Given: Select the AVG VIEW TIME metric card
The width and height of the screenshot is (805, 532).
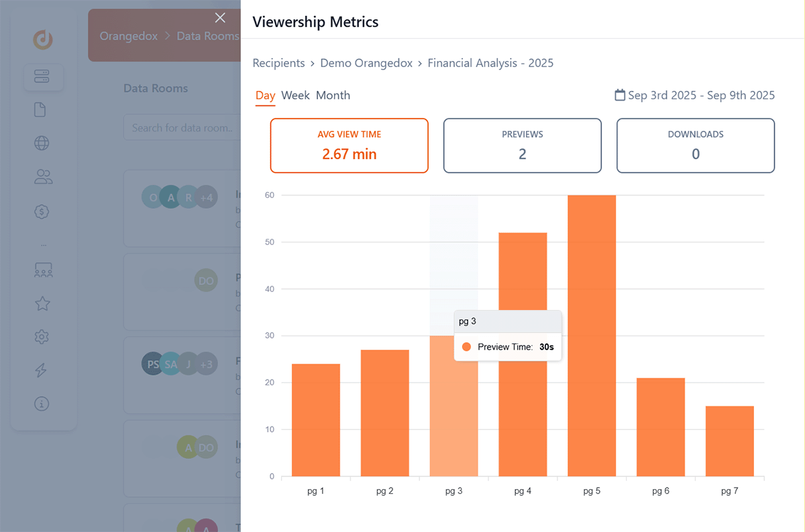Looking at the screenshot, I should point(349,146).
